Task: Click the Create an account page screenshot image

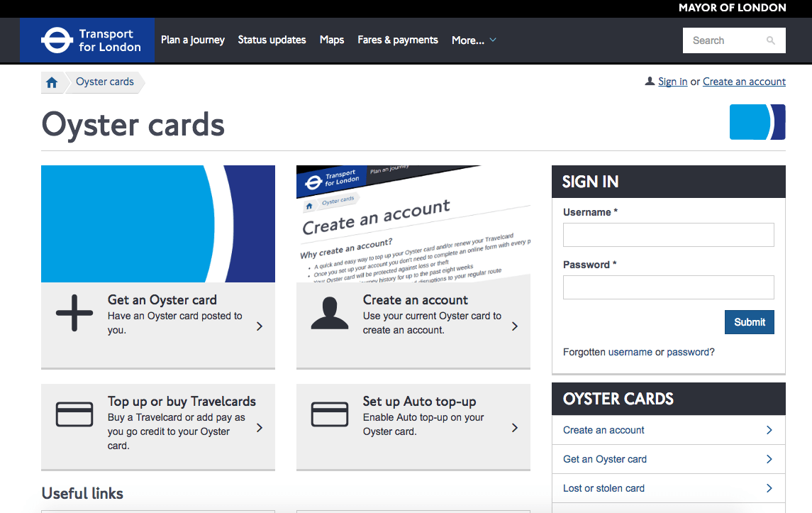Action: click(413, 224)
